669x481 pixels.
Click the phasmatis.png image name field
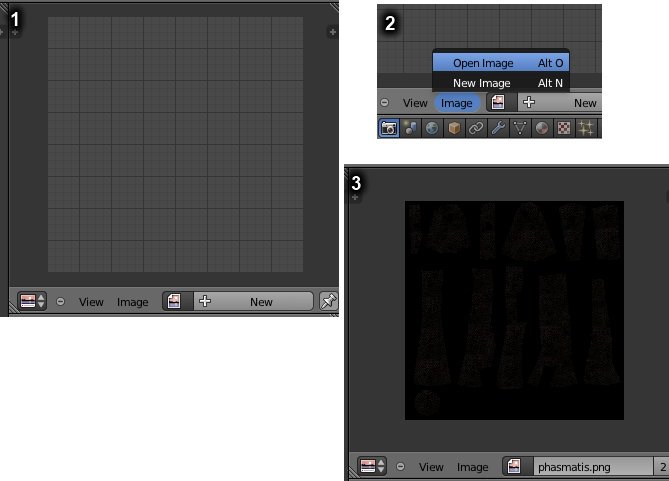tap(593, 466)
